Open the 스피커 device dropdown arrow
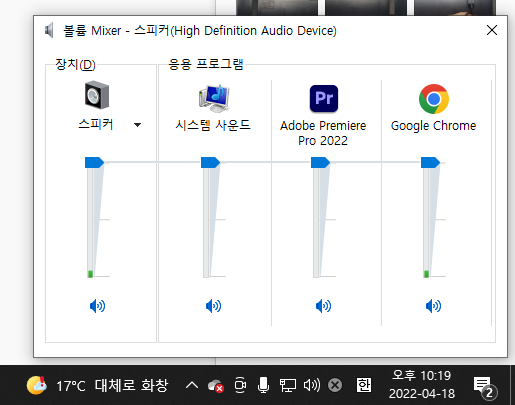This screenshot has height=405, width=515. (137, 125)
